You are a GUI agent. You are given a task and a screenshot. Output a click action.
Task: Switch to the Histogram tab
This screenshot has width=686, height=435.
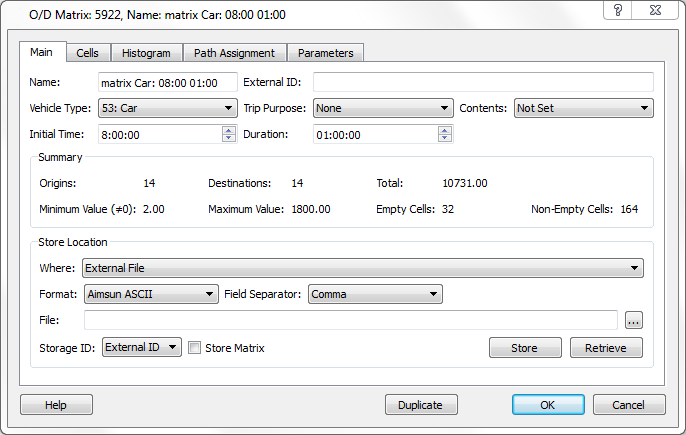[146, 53]
